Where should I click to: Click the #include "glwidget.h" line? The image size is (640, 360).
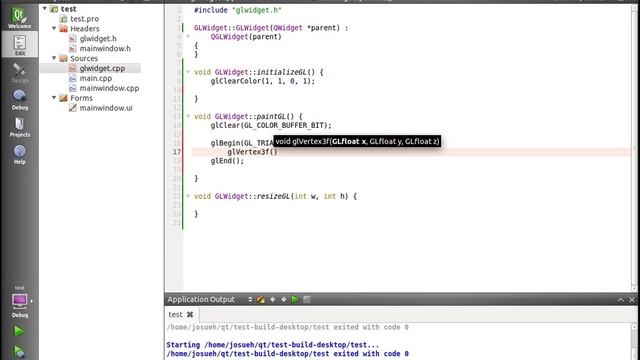(x=238, y=10)
